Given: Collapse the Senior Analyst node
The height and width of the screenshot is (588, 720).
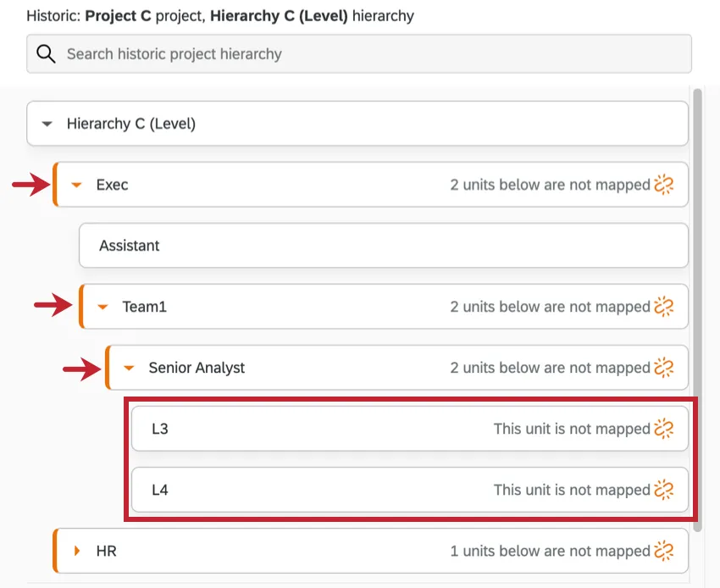Looking at the screenshot, I should (x=129, y=368).
